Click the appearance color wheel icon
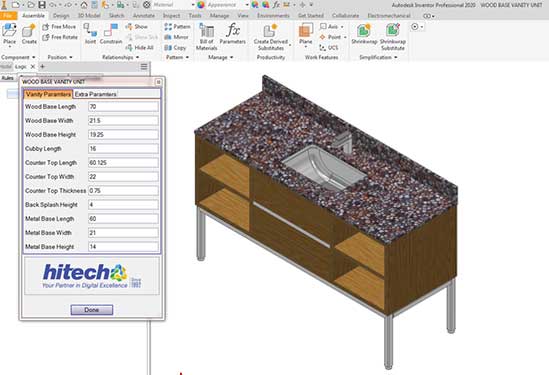The height and width of the screenshot is (375, 549). tap(201, 5)
